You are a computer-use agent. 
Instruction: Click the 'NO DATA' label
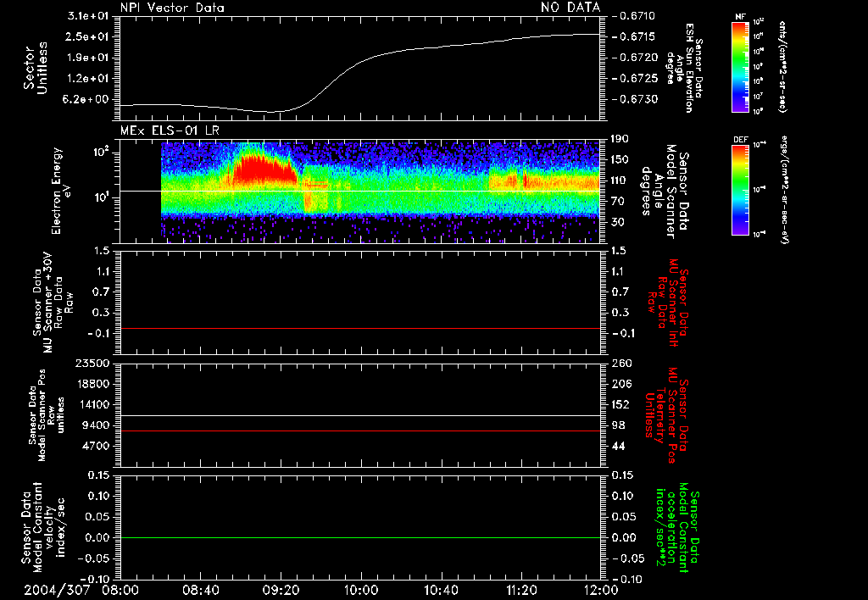tap(570, 7)
